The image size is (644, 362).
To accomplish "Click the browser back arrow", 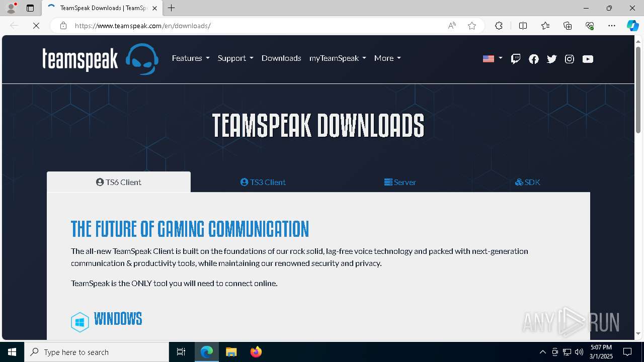I will [x=14, y=26].
